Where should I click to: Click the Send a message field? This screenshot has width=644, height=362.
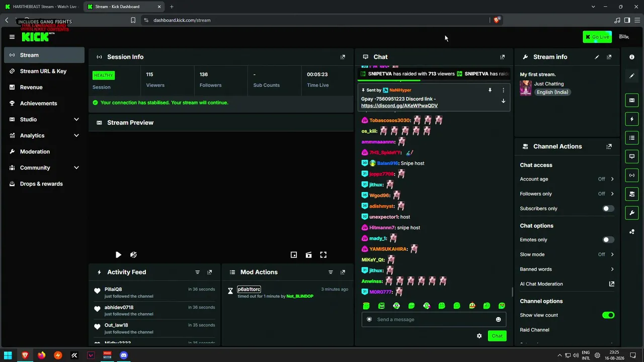434,319
